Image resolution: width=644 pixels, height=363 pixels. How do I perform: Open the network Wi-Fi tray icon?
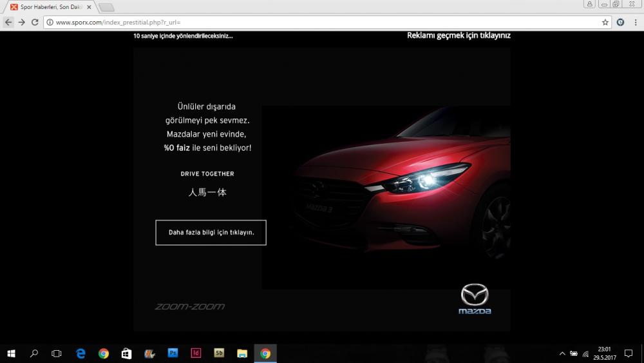[x=585, y=353]
